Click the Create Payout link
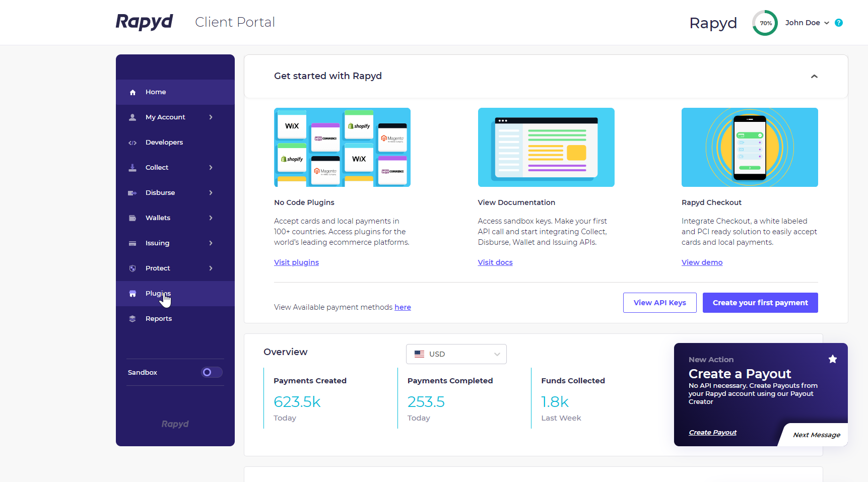This screenshot has width=868, height=482. point(712,433)
